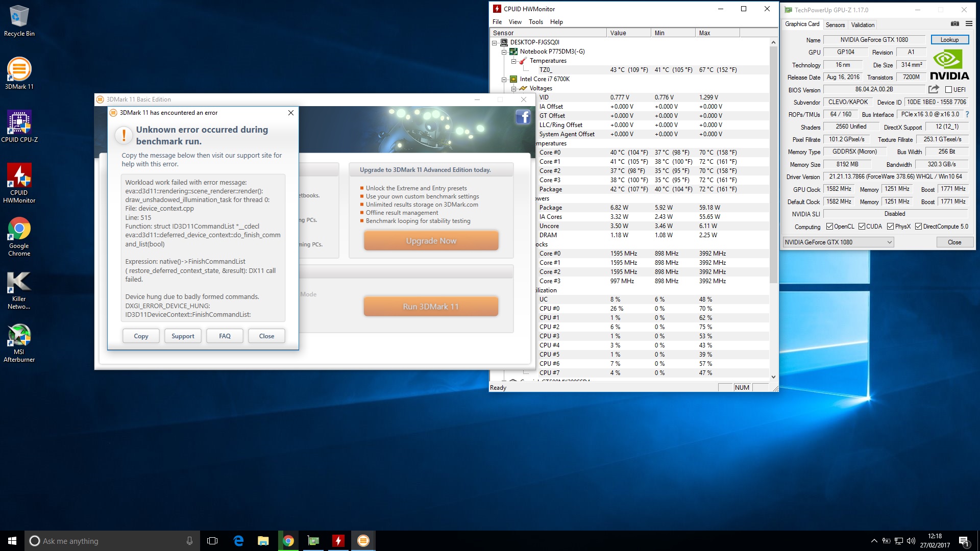Click the HWMonitor scrollbar down arrow
The height and width of the screenshot is (551, 980).
[x=773, y=377]
